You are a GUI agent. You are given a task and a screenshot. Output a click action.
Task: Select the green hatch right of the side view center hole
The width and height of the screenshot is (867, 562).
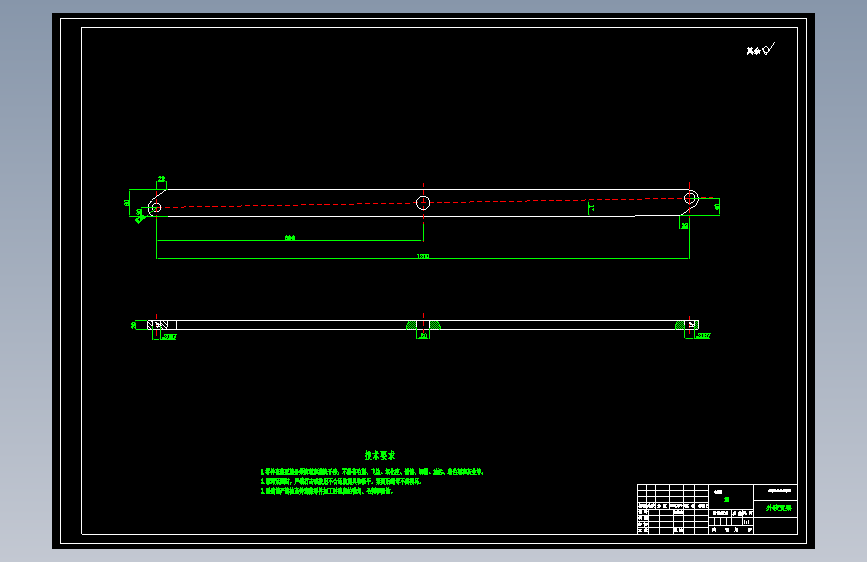[435, 325]
